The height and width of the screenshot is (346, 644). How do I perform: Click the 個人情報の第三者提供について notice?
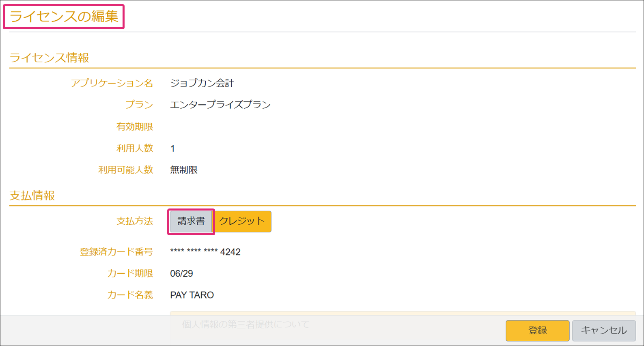click(x=246, y=324)
